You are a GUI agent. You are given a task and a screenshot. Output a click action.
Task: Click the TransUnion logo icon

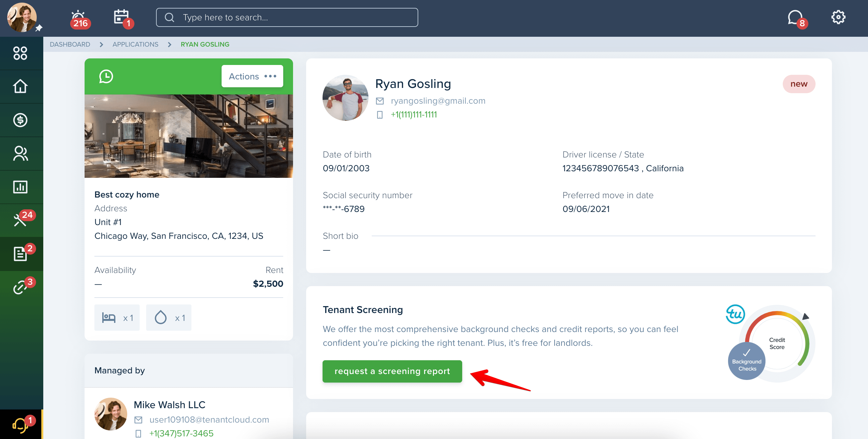(735, 314)
